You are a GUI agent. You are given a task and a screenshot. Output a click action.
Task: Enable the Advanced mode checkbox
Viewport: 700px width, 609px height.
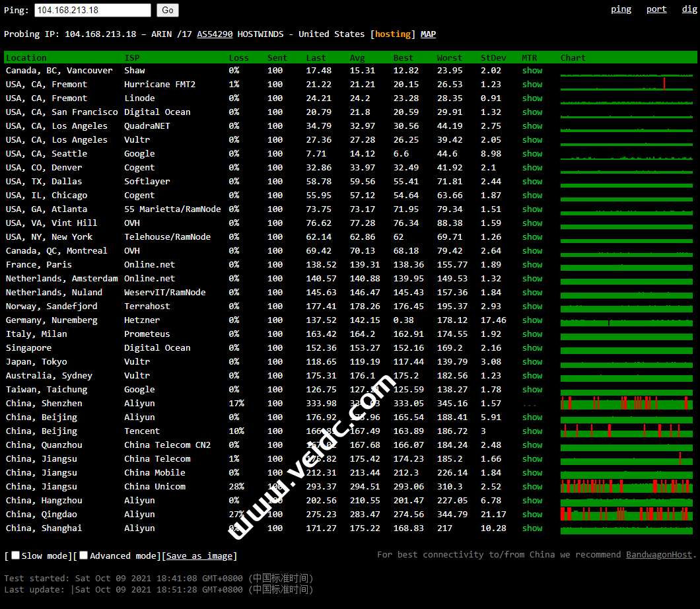(x=84, y=555)
